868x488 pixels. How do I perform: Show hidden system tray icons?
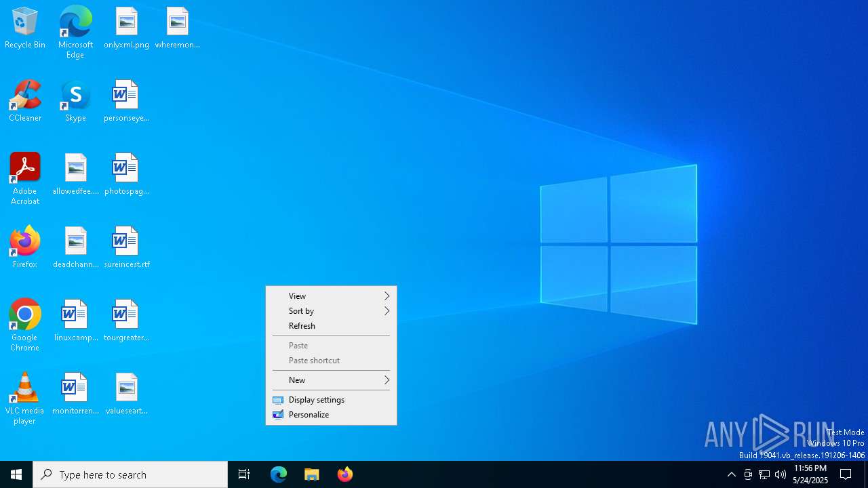pos(731,474)
